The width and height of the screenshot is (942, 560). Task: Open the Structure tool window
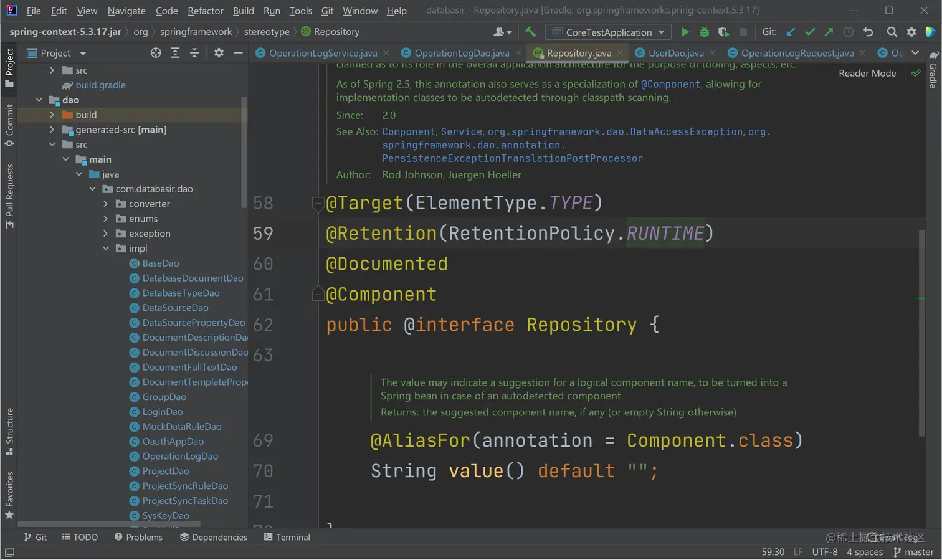pos(9,432)
